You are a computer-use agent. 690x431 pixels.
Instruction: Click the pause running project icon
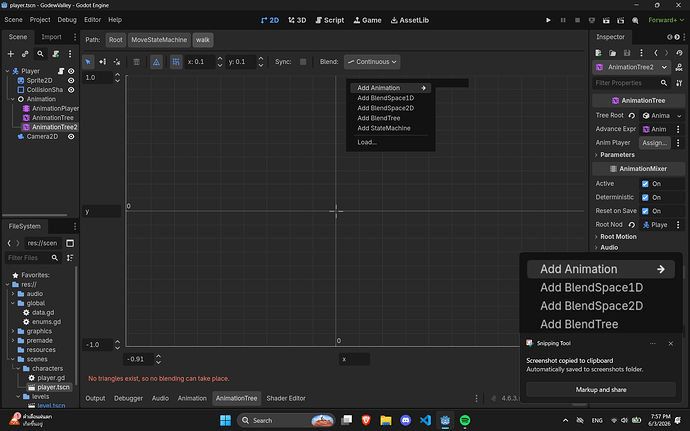pyautogui.click(x=563, y=20)
